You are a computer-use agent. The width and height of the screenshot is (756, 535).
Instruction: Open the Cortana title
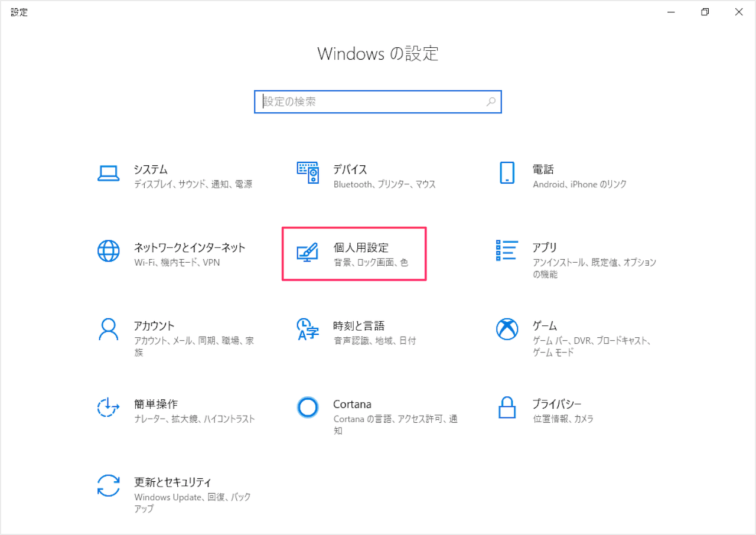[353, 404]
